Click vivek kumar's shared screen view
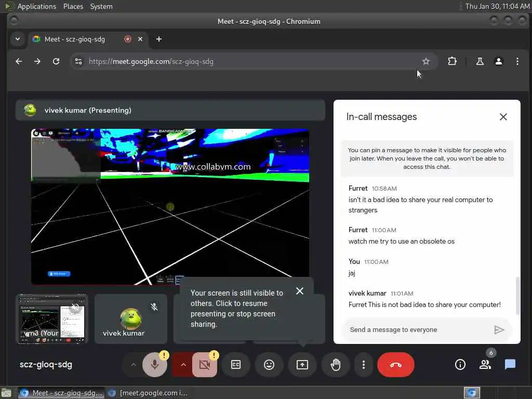The width and height of the screenshot is (532, 399). click(170, 207)
